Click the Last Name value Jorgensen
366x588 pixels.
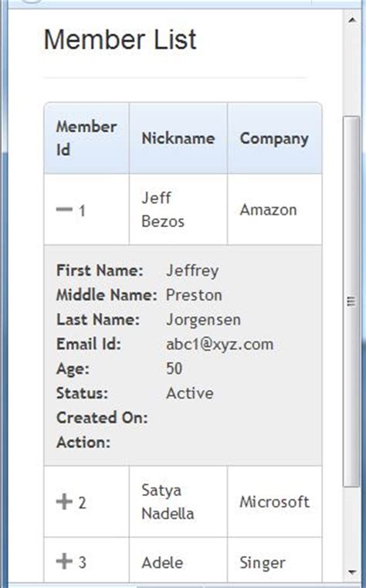point(203,320)
